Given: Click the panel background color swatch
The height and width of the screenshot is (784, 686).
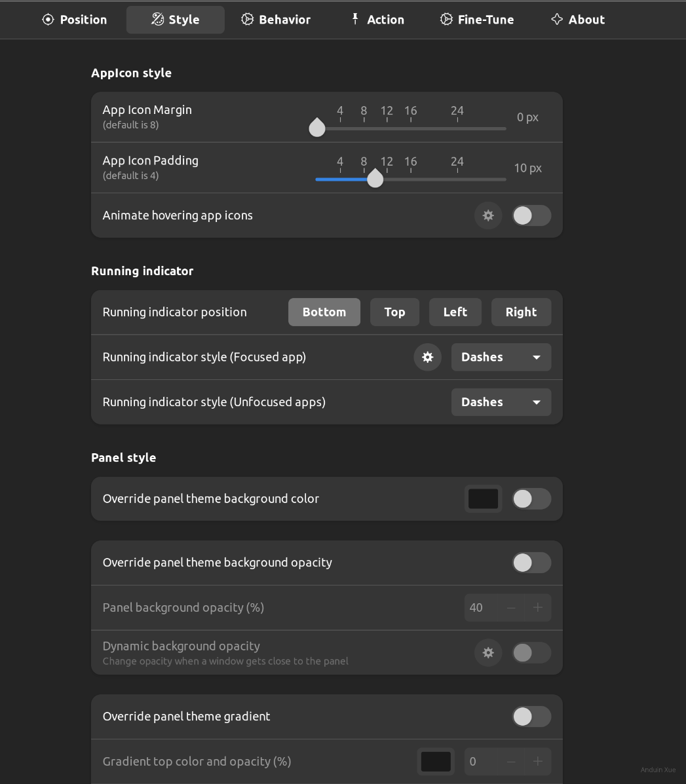Looking at the screenshot, I should pyautogui.click(x=483, y=499).
